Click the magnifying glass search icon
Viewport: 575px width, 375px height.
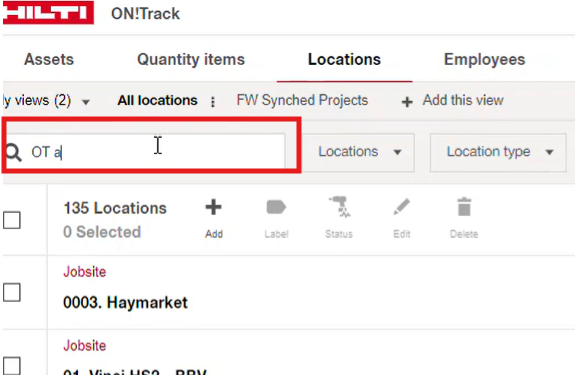pyautogui.click(x=14, y=152)
